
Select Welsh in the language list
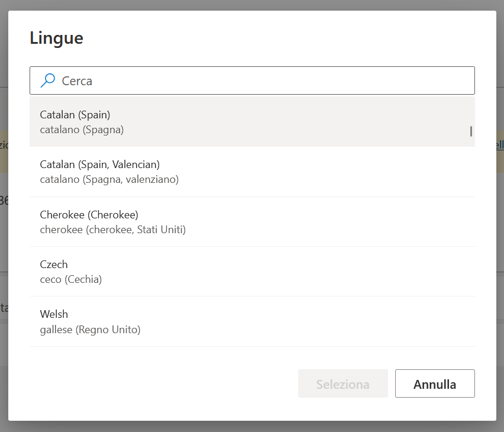252,321
